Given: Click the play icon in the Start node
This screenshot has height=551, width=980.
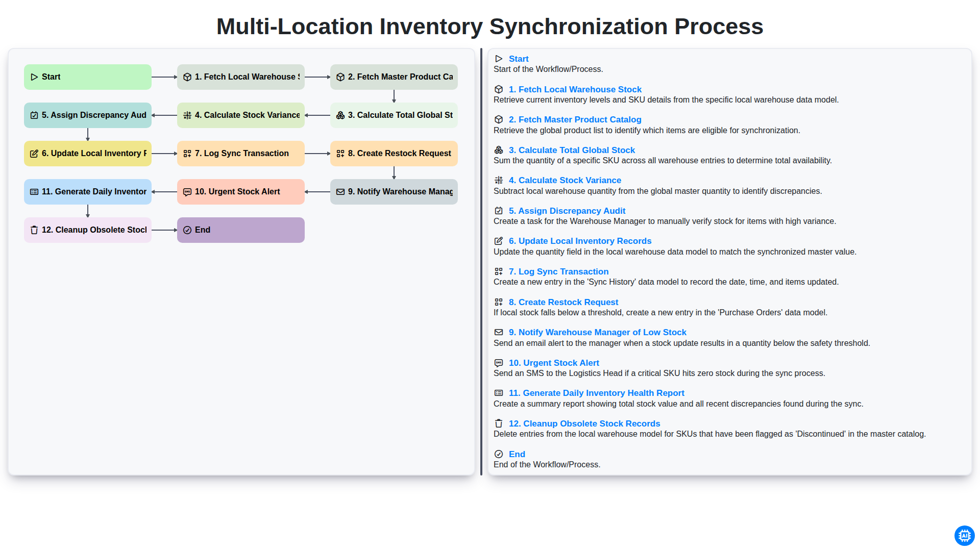Looking at the screenshot, I should tap(34, 77).
